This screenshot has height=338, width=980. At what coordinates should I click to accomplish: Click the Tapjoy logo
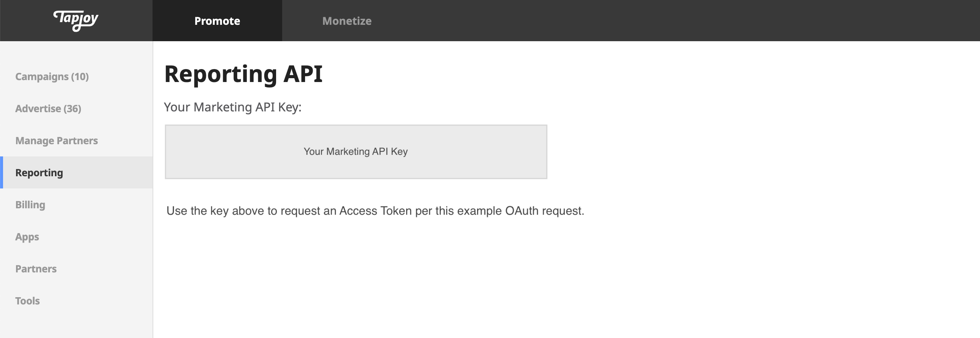tap(76, 20)
